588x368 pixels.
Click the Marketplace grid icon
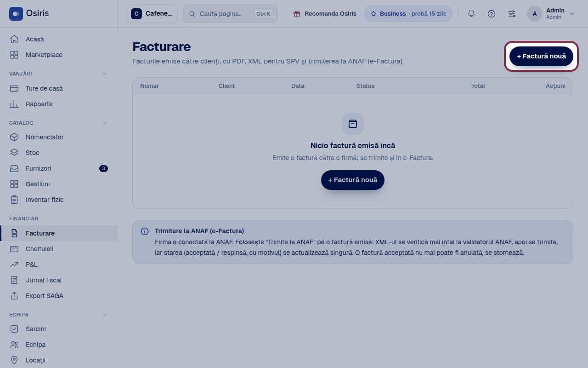[14, 55]
